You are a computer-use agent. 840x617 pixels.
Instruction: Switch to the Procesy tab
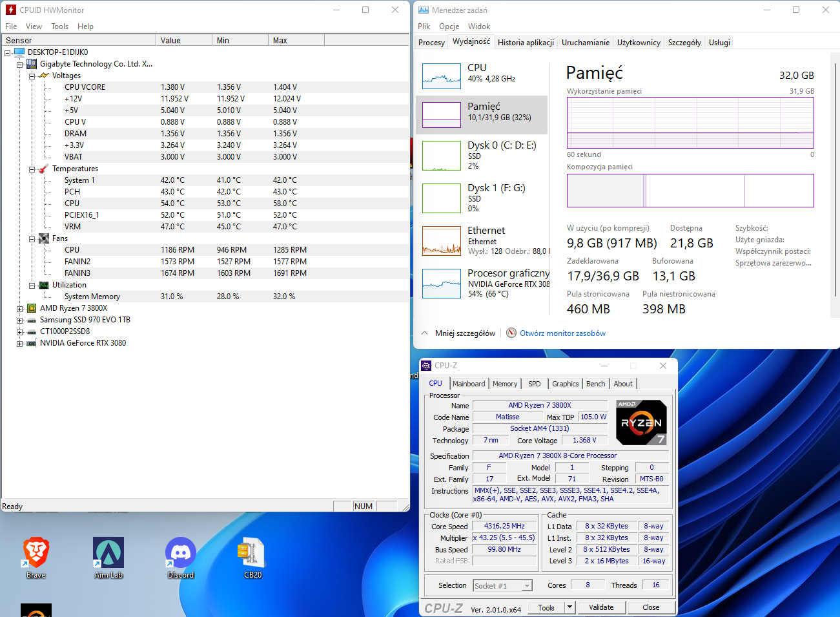pyautogui.click(x=431, y=43)
